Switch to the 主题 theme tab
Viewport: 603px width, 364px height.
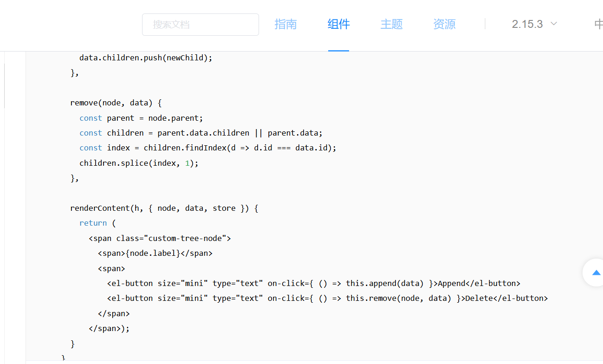pyautogui.click(x=391, y=24)
